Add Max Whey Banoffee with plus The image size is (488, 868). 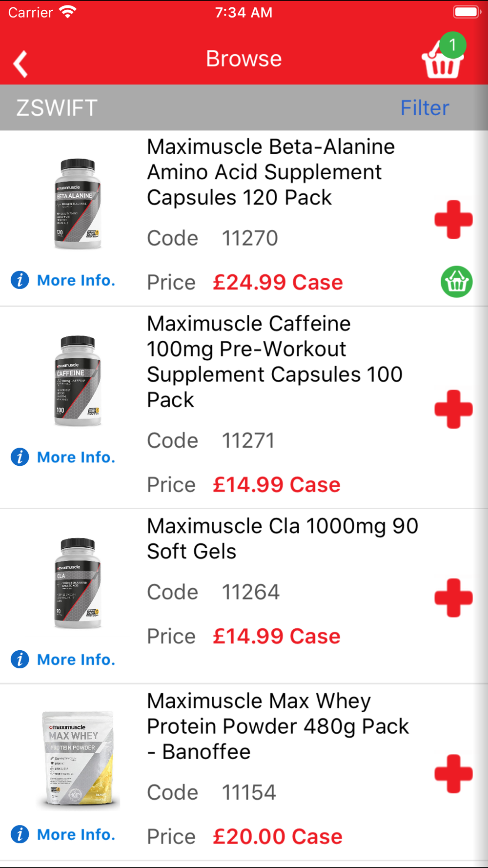click(453, 773)
